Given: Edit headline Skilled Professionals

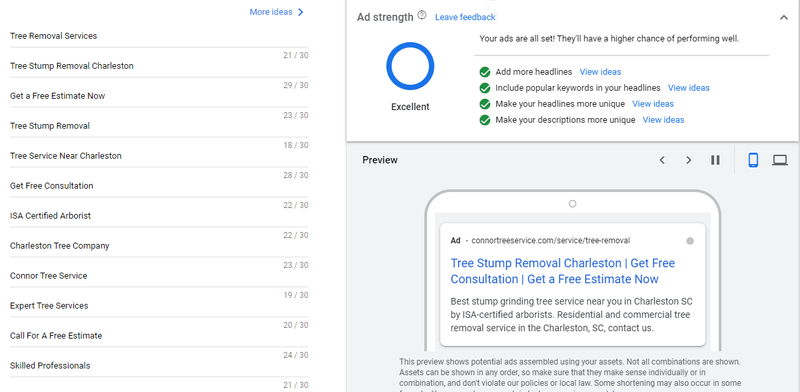Looking at the screenshot, I should pos(159,366).
